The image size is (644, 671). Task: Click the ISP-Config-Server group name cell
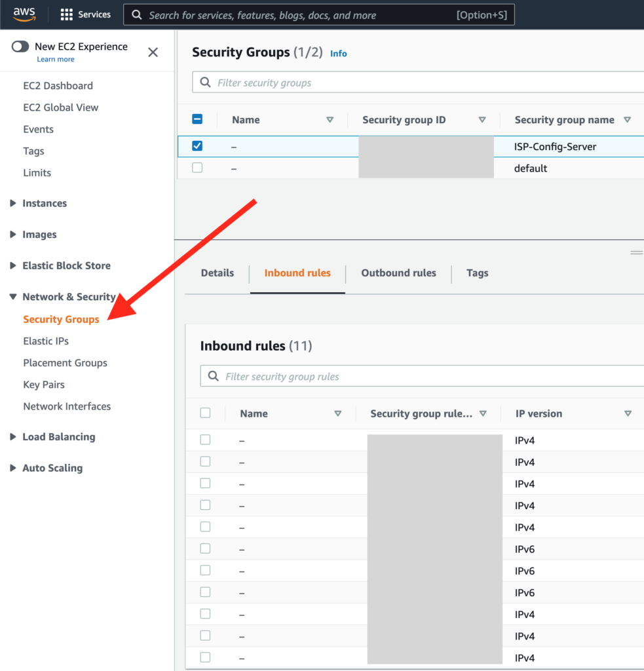pyautogui.click(x=555, y=147)
